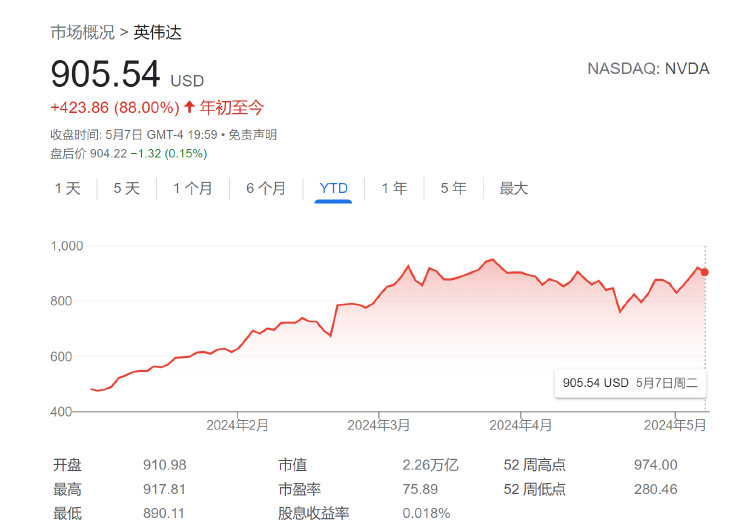Click the 市值 label

coord(292,465)
